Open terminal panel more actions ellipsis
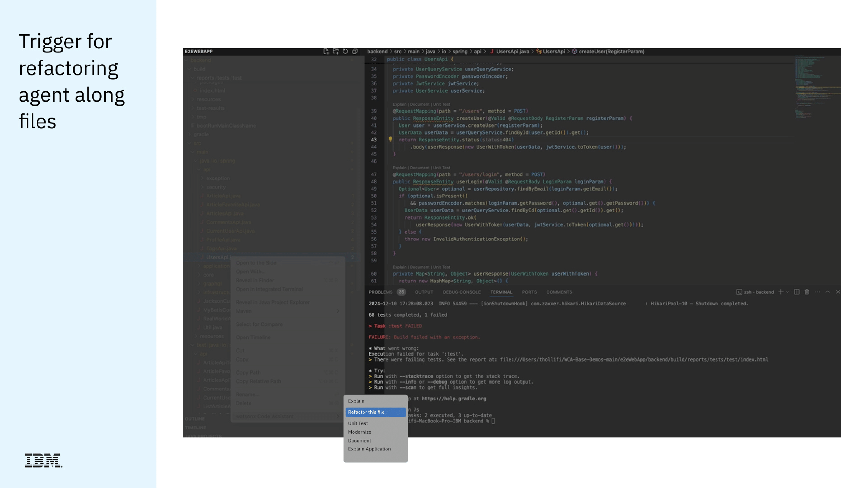The image size is (868, 488). pos(817,292)
